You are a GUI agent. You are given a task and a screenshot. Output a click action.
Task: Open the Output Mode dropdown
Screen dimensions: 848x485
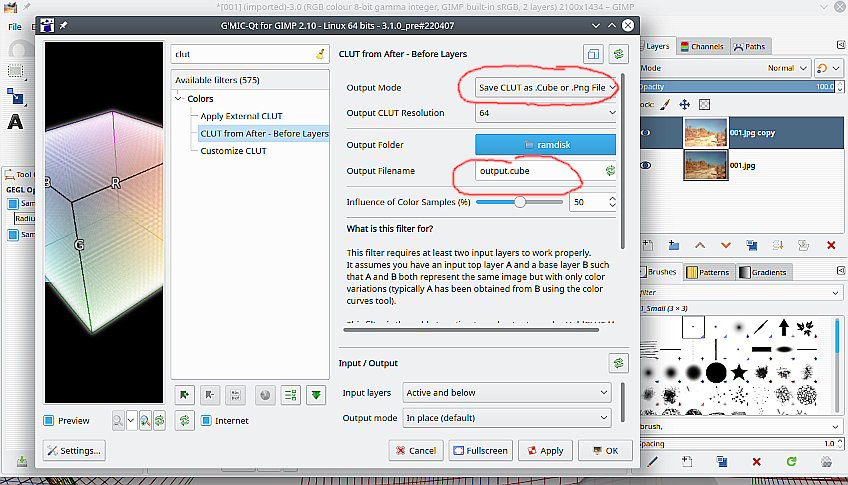546,88
